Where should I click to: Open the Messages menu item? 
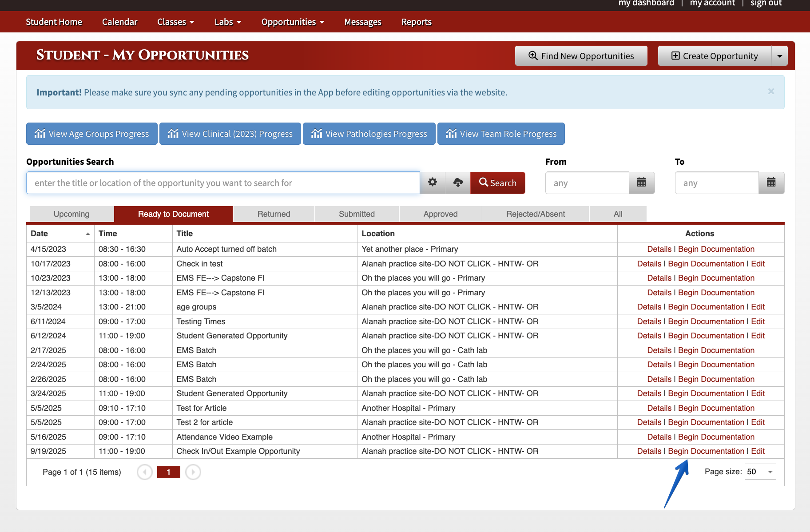coord(362,21)
